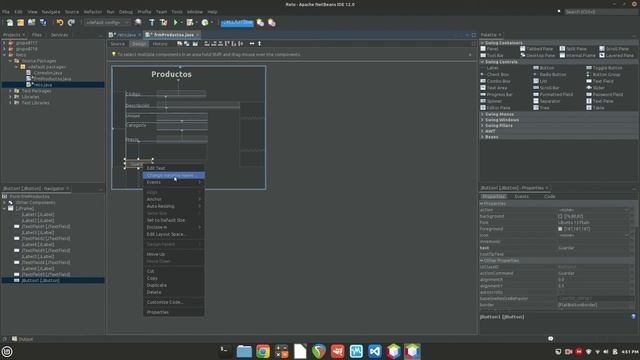Expand the Swing Windows palette category
This screenshot has width=640, height=360.
pos(482,120)
